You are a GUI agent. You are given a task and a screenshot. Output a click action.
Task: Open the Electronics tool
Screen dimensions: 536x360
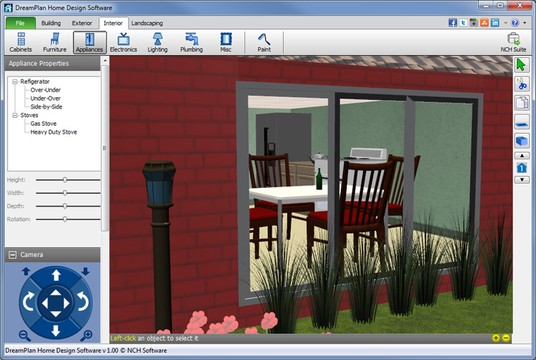tap(123, 42)
